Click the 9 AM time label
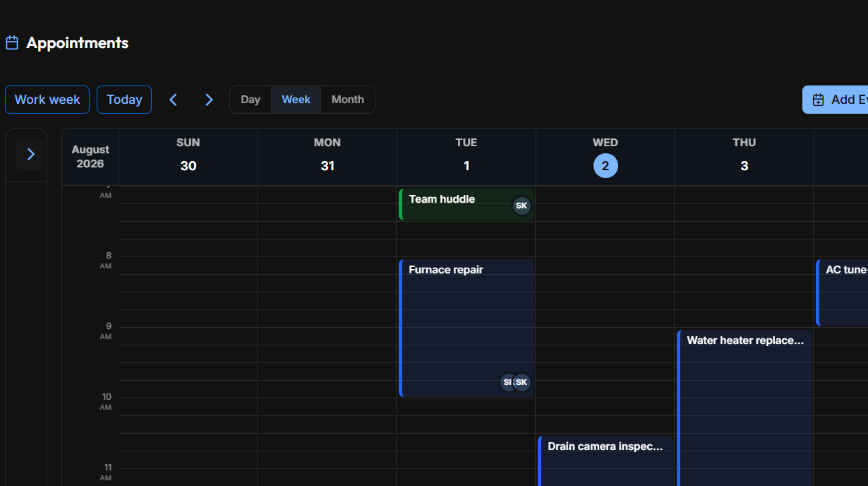The height and width of the screenshot is (486, 868). coord(106,331)
